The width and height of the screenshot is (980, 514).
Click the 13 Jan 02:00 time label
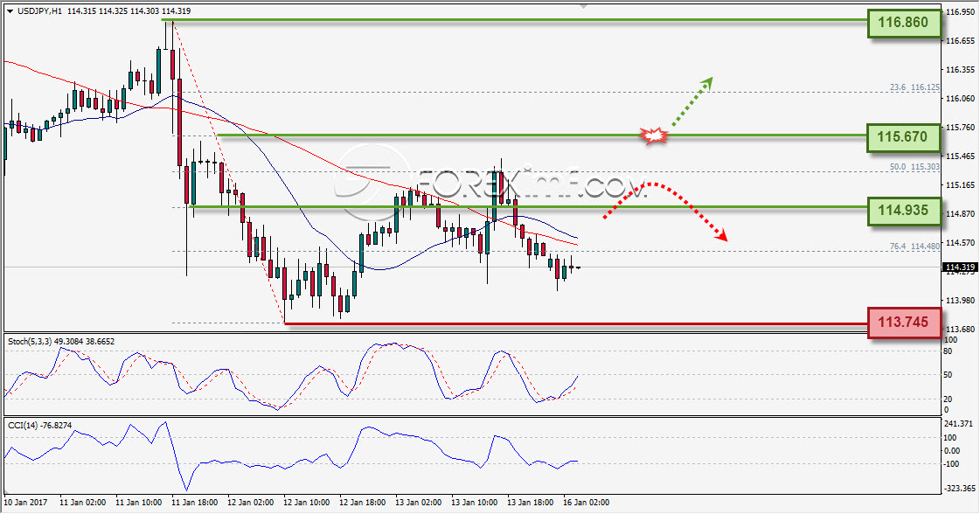point(418,502)
